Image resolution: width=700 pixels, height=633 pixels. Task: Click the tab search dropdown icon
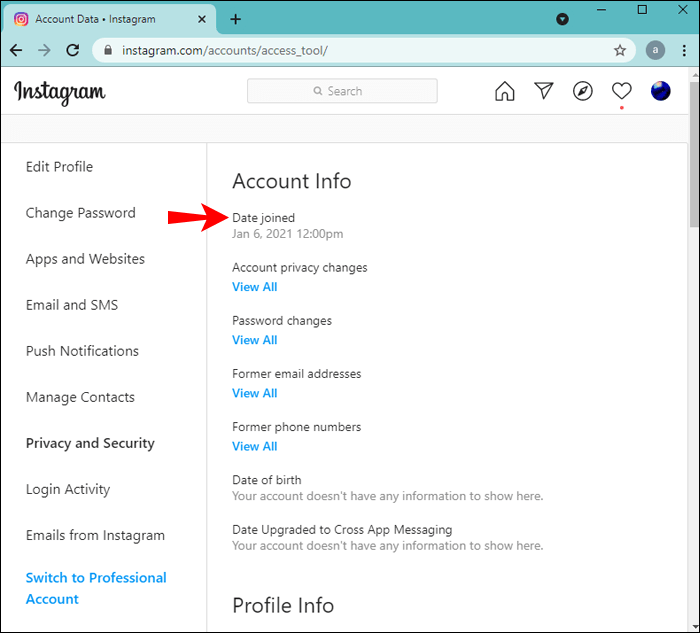(x=562, y=19)
